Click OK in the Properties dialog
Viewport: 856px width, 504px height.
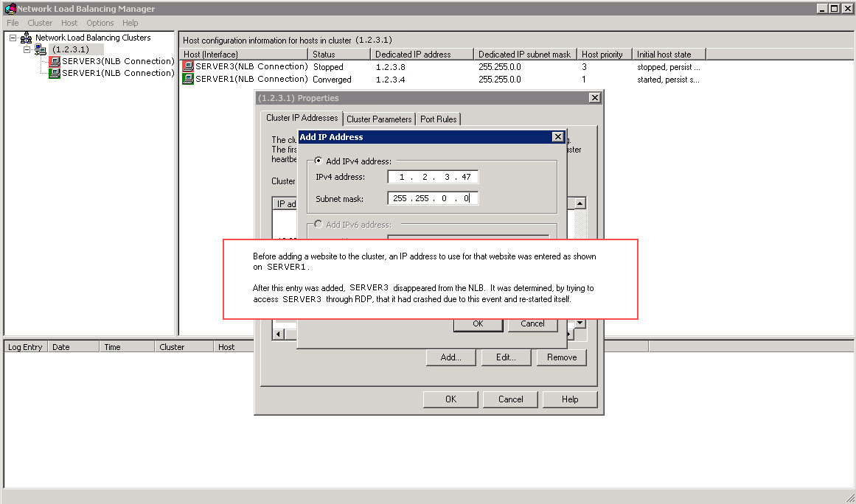[x=451, y=399]
